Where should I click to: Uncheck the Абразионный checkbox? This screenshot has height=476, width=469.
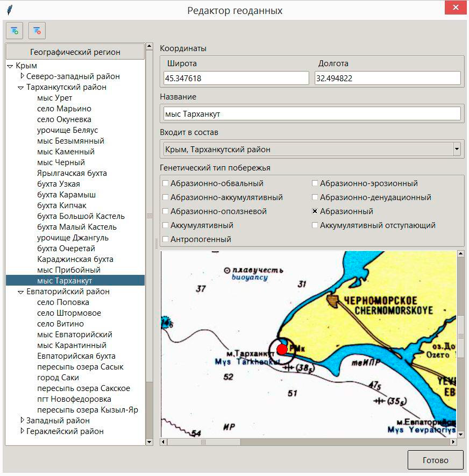click(x=315, y=211)
